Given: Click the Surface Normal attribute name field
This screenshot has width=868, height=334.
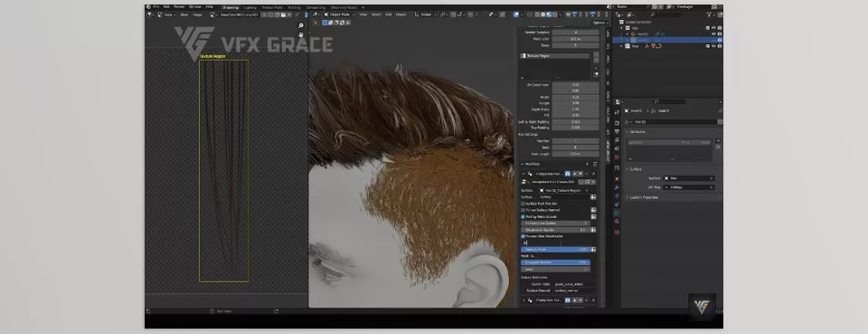Looking at the screenshot, I should tap(573, 291).
